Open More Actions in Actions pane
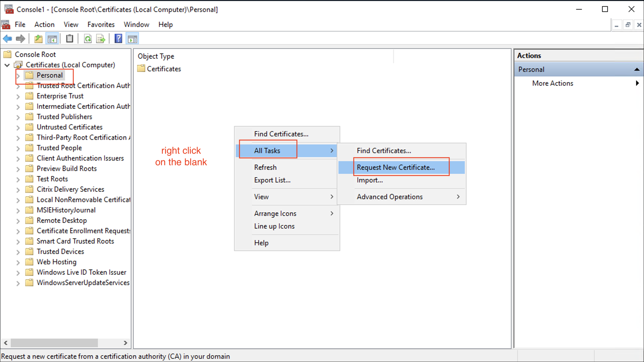This screenshot has width=644, height=362. (x=553, y=83)
